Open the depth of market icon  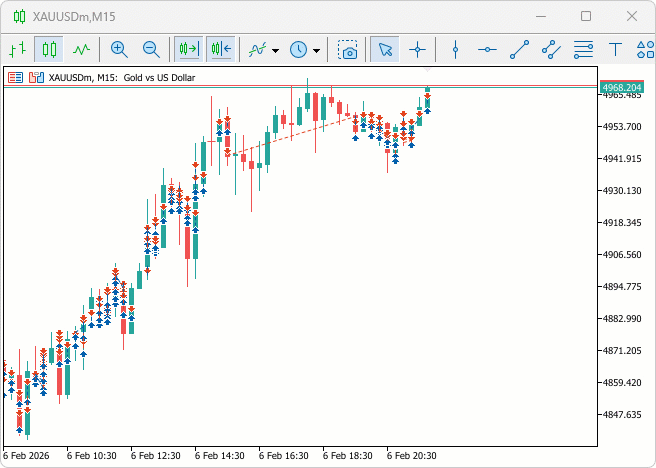(x=36, y=77)
